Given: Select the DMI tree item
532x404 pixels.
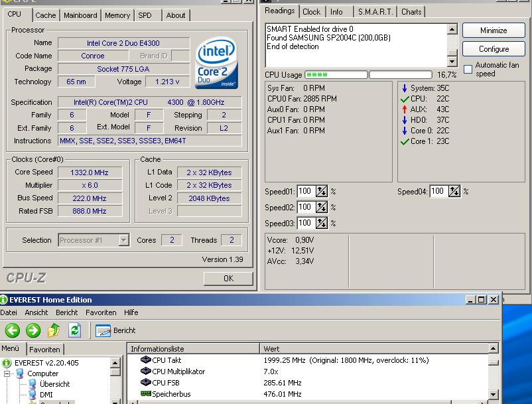Looking at the screenshot, I should (x=46, y=395).
